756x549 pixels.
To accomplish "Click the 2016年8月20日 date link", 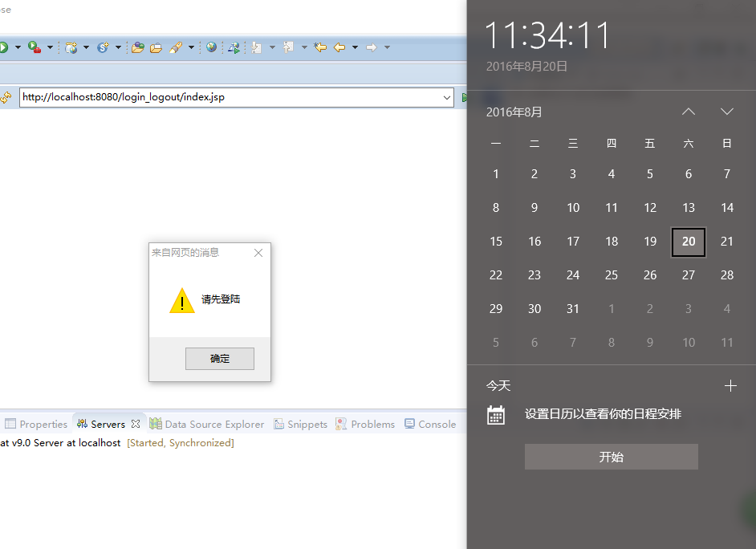I will pos(526,67).
